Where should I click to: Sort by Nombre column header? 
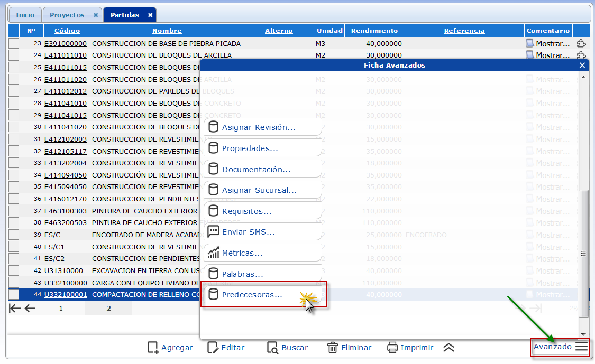click(x=167, y=31)
